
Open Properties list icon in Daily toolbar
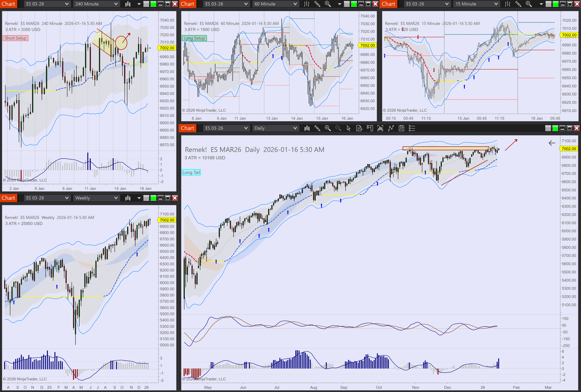412,128
